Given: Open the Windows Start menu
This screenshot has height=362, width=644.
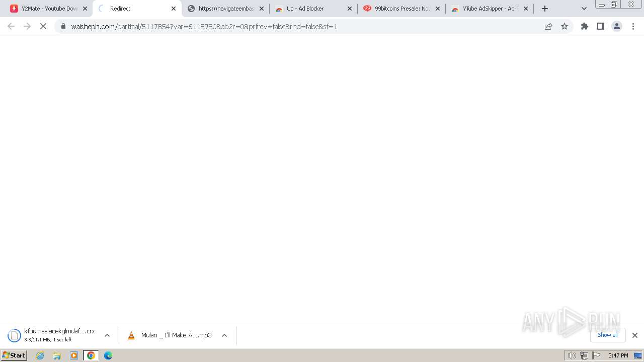Looking at the screenshot, I should click(x=14, y=355).
